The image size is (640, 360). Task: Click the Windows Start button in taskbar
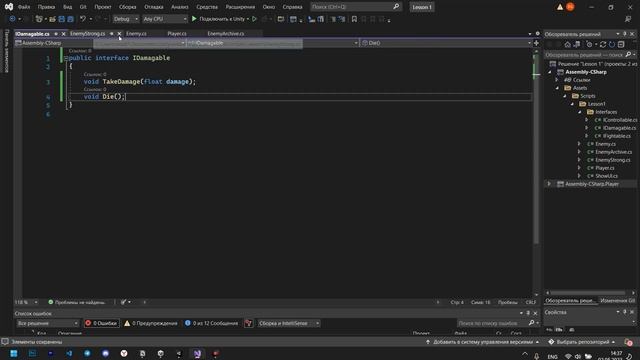pyautogui.click(x=14, y=353)
